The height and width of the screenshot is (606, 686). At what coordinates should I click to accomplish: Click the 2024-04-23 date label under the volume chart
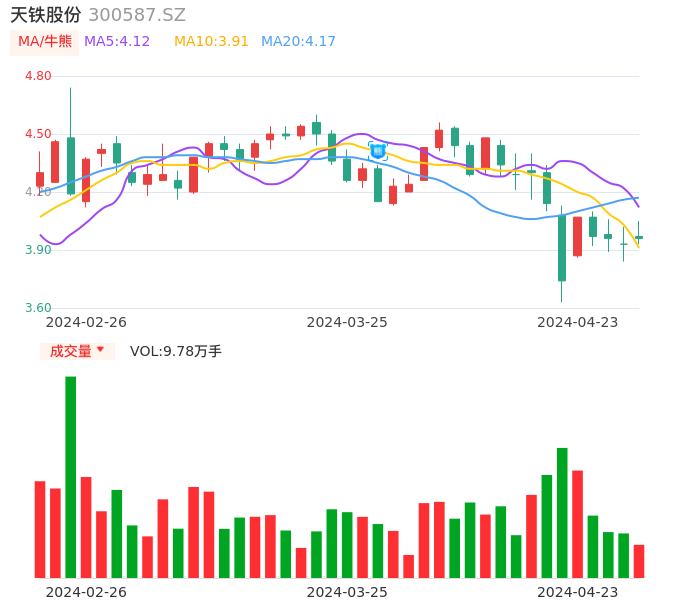[578, 592]
